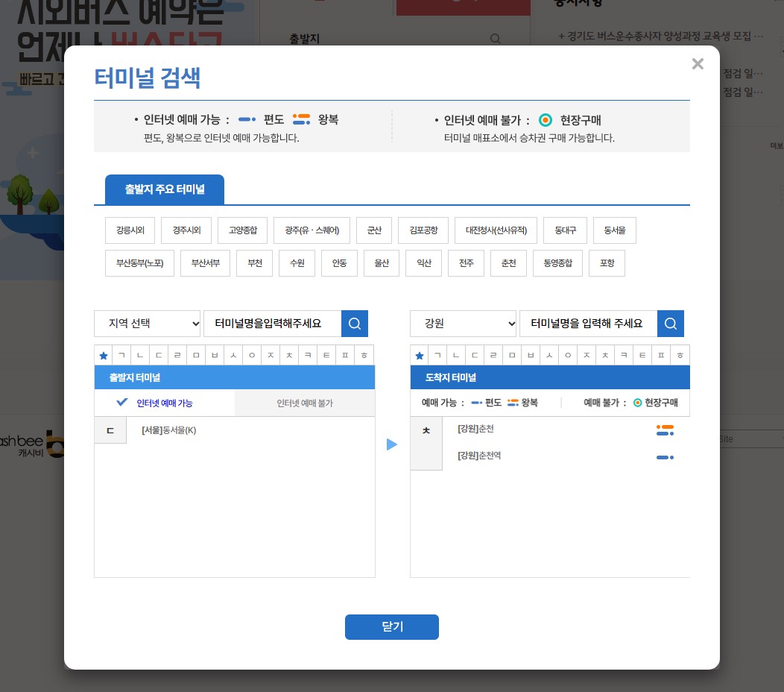
Task: Select the star favorites filter in destination terminal list
Action: coord(419,355)
